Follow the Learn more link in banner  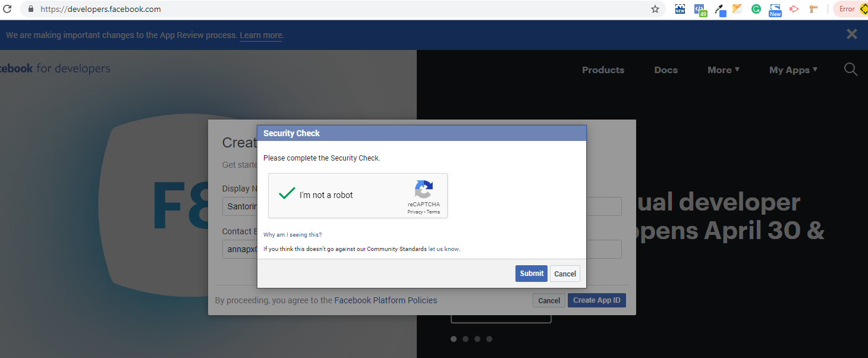pyautogui.click(x=261, y=35)
